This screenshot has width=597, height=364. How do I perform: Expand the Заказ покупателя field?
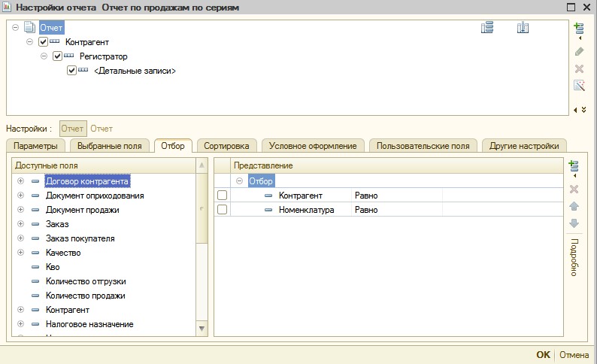20,238
